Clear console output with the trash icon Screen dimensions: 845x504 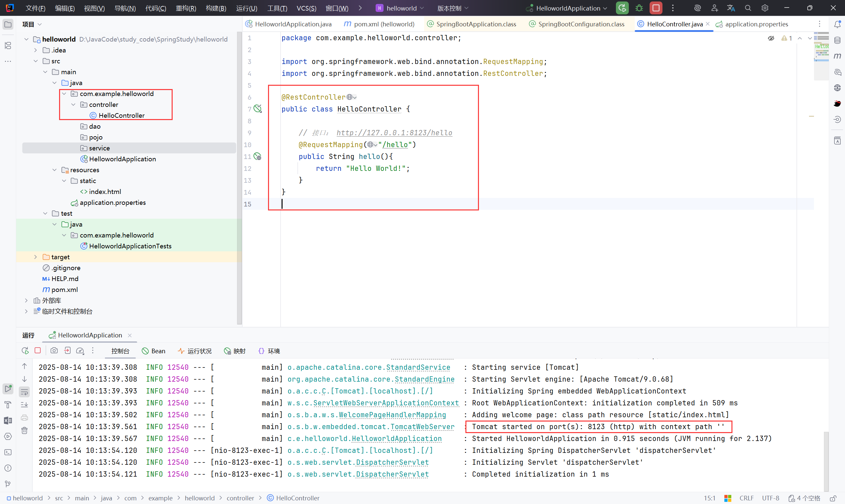[x=24, y=431]
